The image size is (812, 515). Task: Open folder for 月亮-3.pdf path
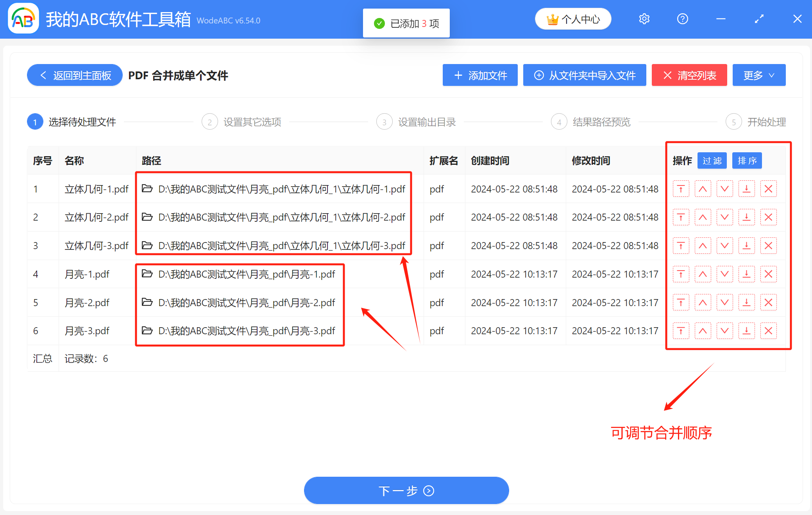(x=147, y=331)
